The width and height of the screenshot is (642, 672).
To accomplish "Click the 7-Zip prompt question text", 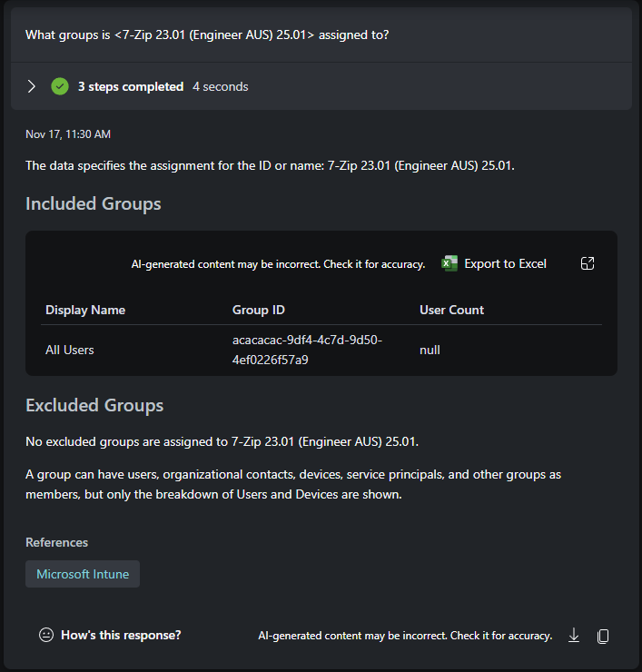I will click(207, 35).
